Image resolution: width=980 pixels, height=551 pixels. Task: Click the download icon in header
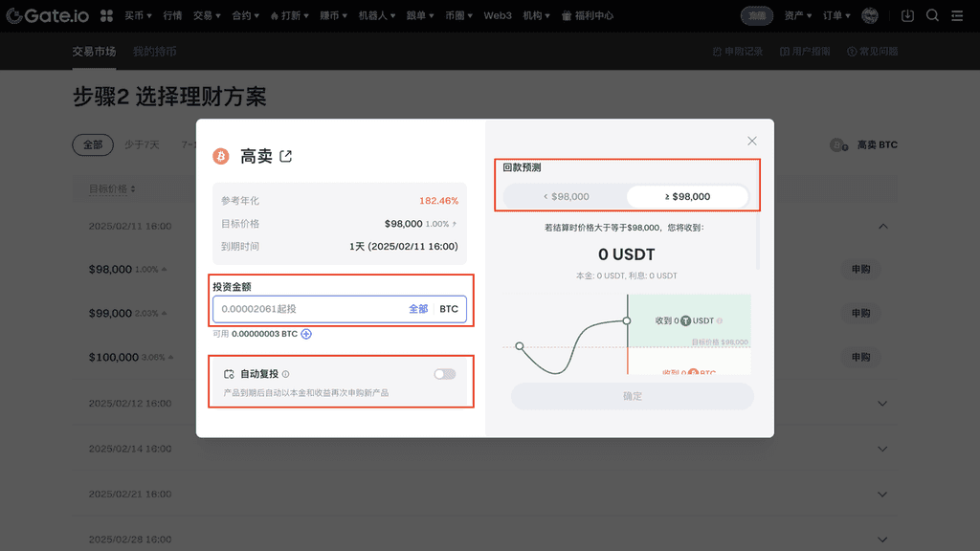907,15
